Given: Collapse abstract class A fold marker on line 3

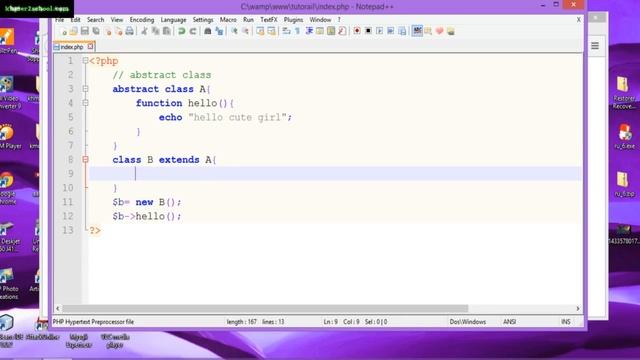Looking at the screenshot, I should [85, 89].
